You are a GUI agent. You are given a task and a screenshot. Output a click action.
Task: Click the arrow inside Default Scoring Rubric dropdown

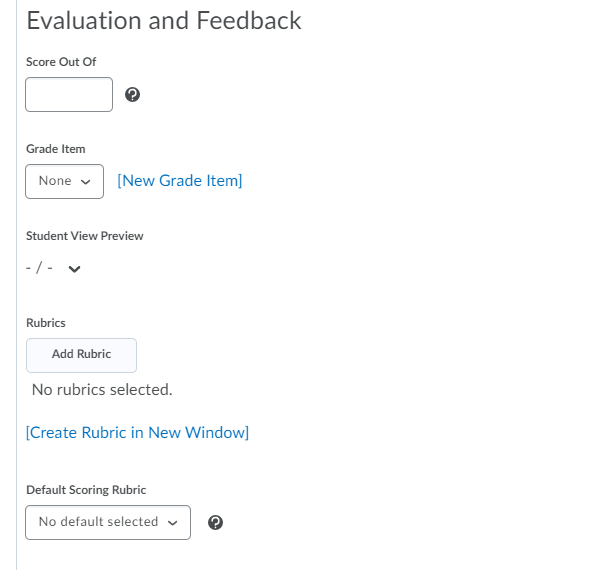pos(173,523)
